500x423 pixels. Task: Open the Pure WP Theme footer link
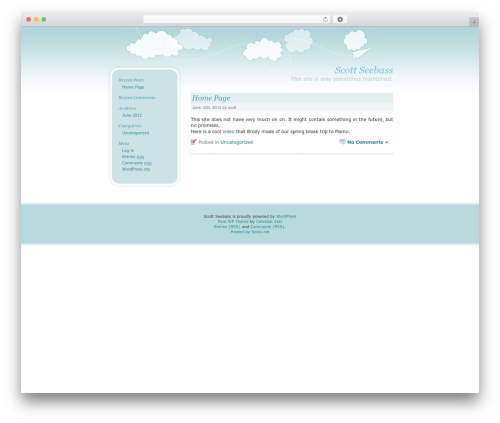233,221
